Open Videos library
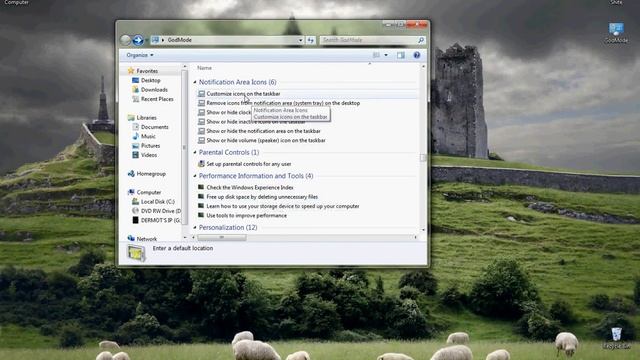Viewport: 640px width, 360px height. [149, 155]
